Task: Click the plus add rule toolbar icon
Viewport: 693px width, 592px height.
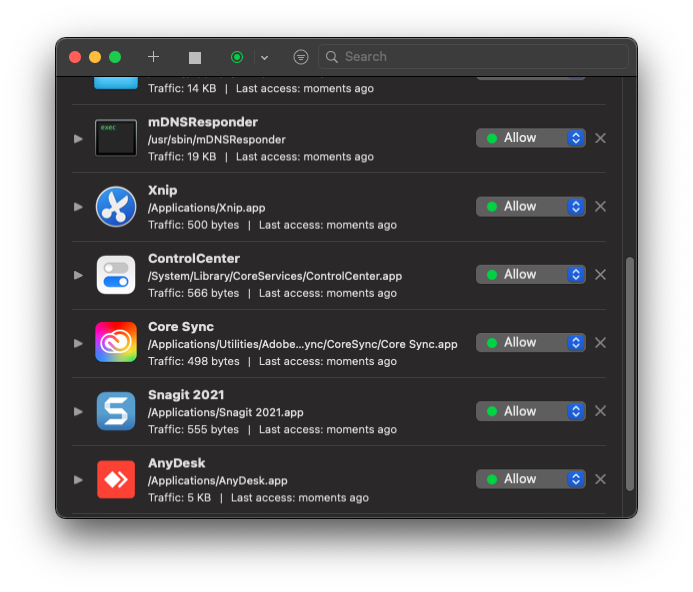Action: pyautogui.click(x=153, y=57)
